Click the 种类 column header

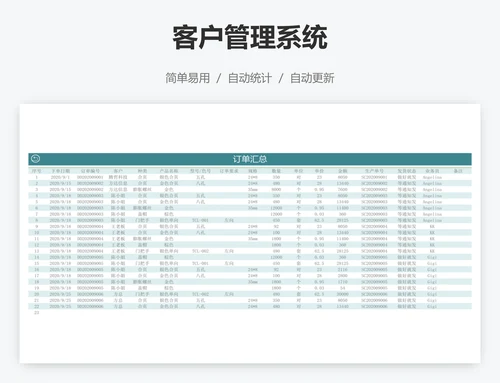142,171
